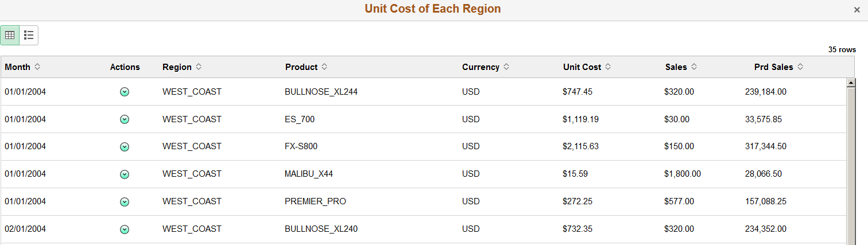
Task: Open Actions menu for FX-S800 row
Action: pyautogui.click(x=125, y=147)
